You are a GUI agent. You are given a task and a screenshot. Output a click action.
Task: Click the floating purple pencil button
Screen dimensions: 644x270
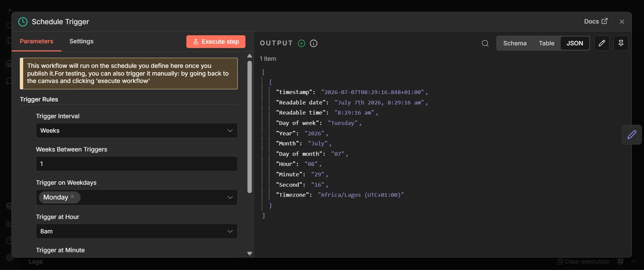point(632,135)
